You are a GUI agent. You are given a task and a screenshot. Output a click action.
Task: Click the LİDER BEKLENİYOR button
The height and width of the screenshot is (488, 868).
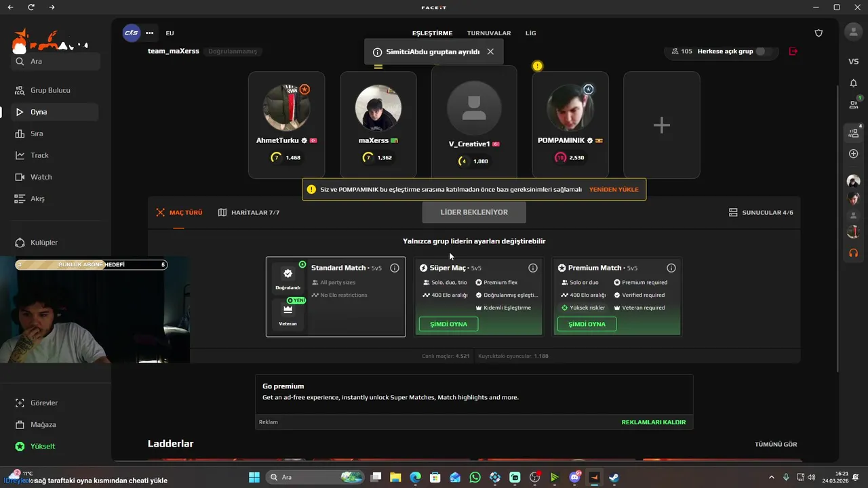click(x=474, y=212)
